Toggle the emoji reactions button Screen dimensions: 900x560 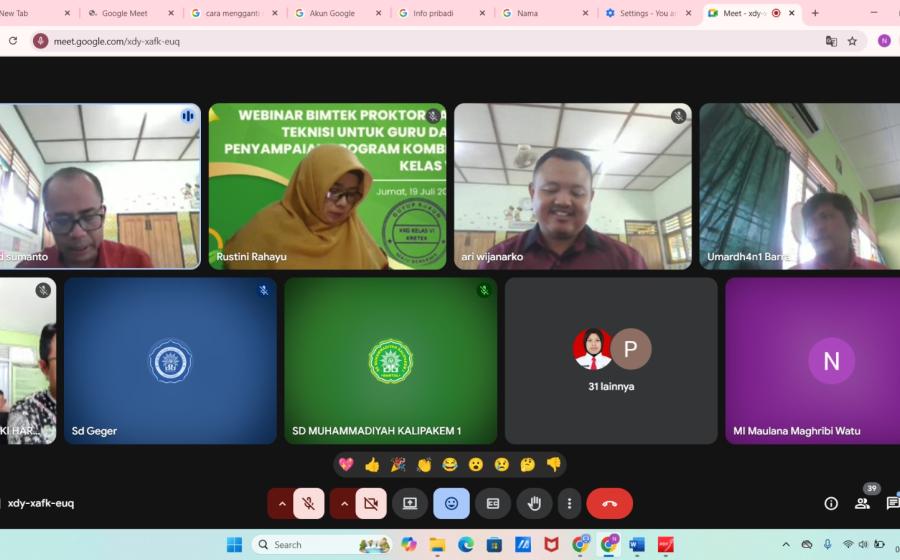click(x=451, y=504)
